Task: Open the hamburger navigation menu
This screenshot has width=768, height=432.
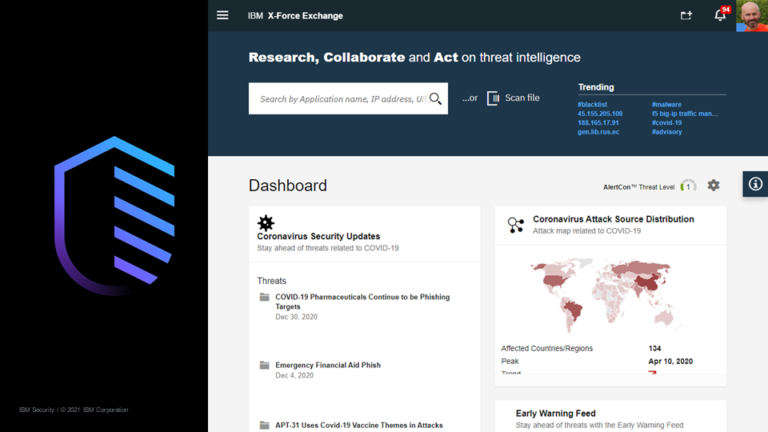Action: pos(222,16)
